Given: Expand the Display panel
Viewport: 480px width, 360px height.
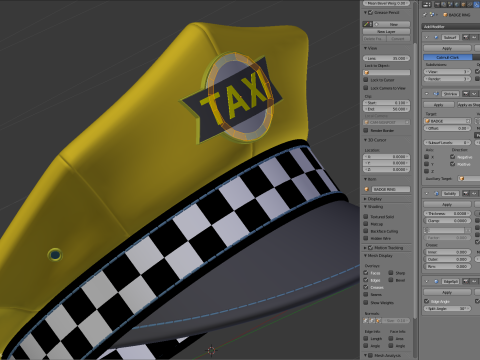Looking at the screenshot, I should coord(365,199).
